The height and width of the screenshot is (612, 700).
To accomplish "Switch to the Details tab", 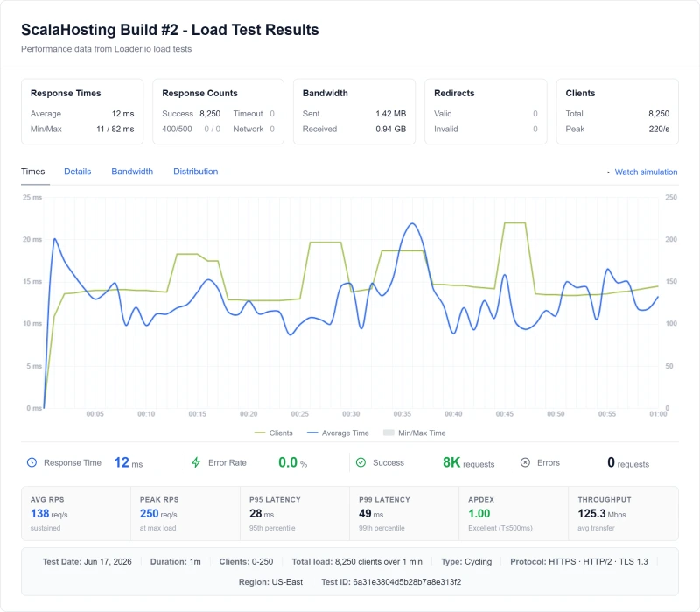I will (x=77, y=172).
